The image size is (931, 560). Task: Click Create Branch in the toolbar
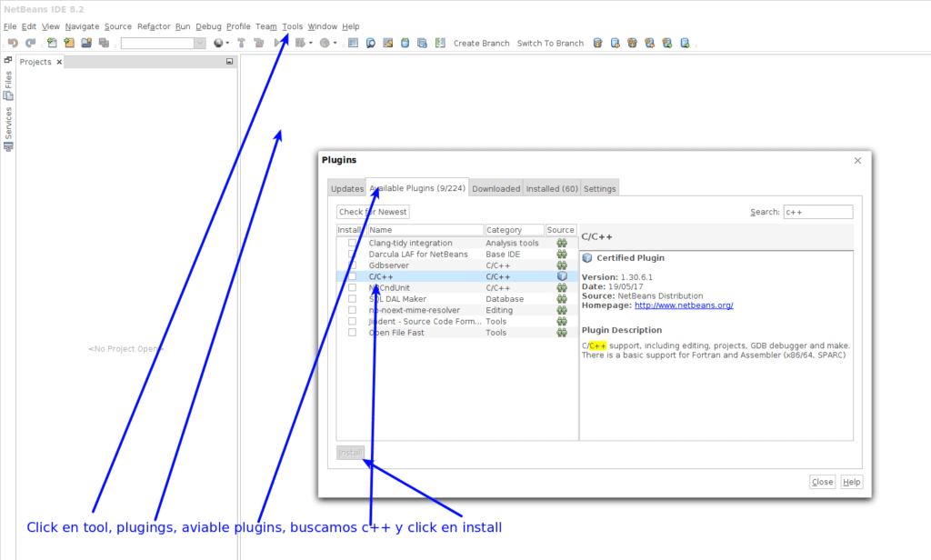482,43
